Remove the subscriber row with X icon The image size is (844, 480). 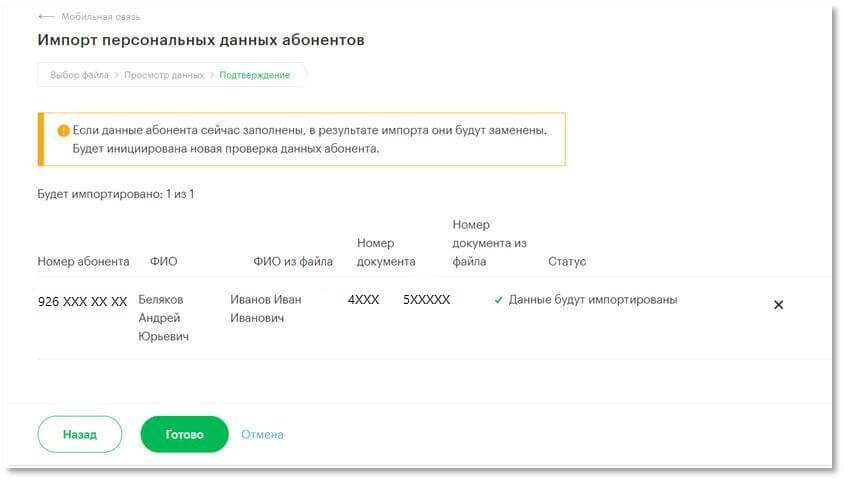pyautogui.click(x=778, y=305)
